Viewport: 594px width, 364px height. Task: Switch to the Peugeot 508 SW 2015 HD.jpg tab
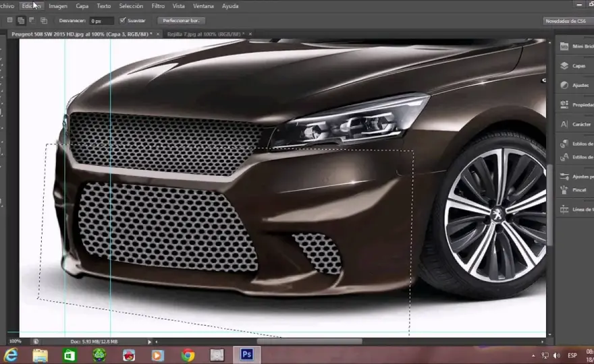click(x=82, y=34)
